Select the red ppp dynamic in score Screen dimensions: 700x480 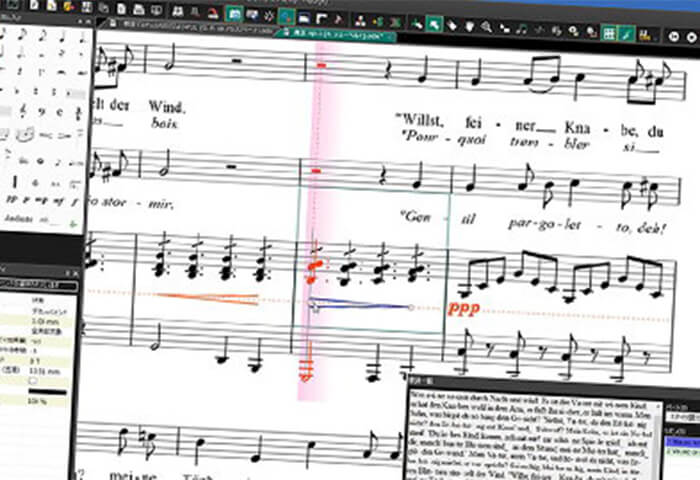pos(463,309)
